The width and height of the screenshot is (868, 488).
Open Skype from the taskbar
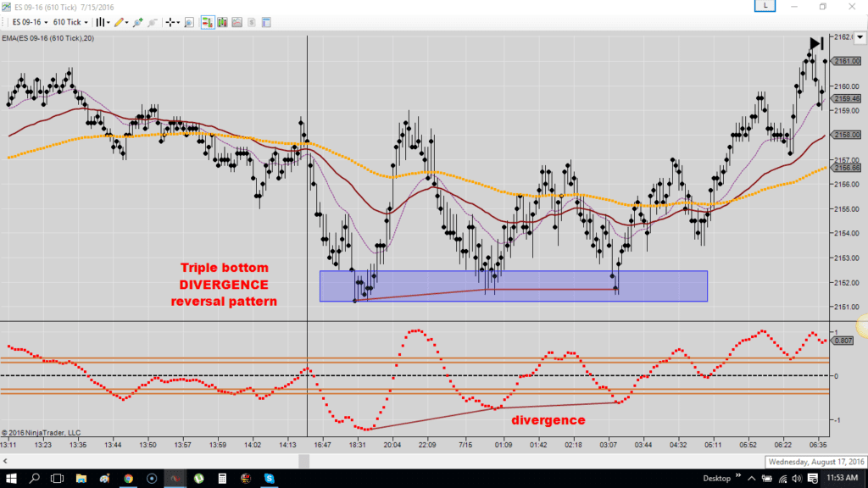coord(269,478)
